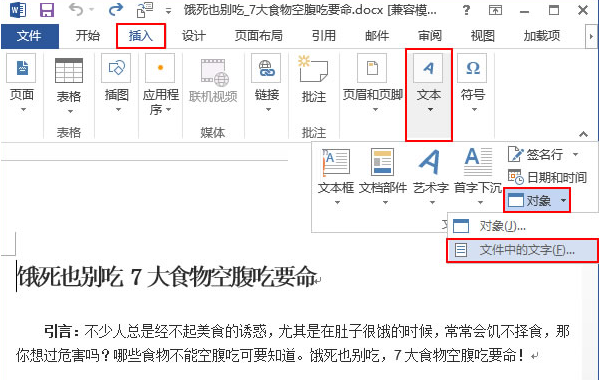Image resolution: width=603 pixels, height=380 pixels.
Task: Click the 符号 omega icon
Action: (472, 68)
